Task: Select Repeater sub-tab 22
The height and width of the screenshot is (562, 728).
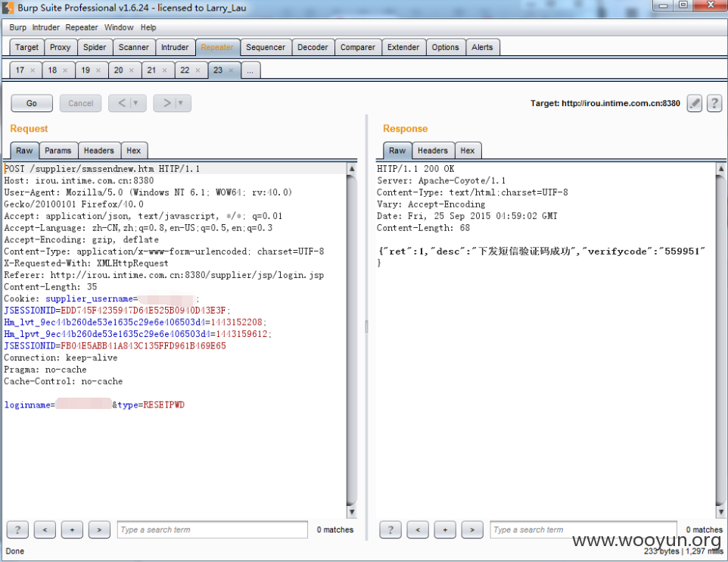Action: [185, 70]
